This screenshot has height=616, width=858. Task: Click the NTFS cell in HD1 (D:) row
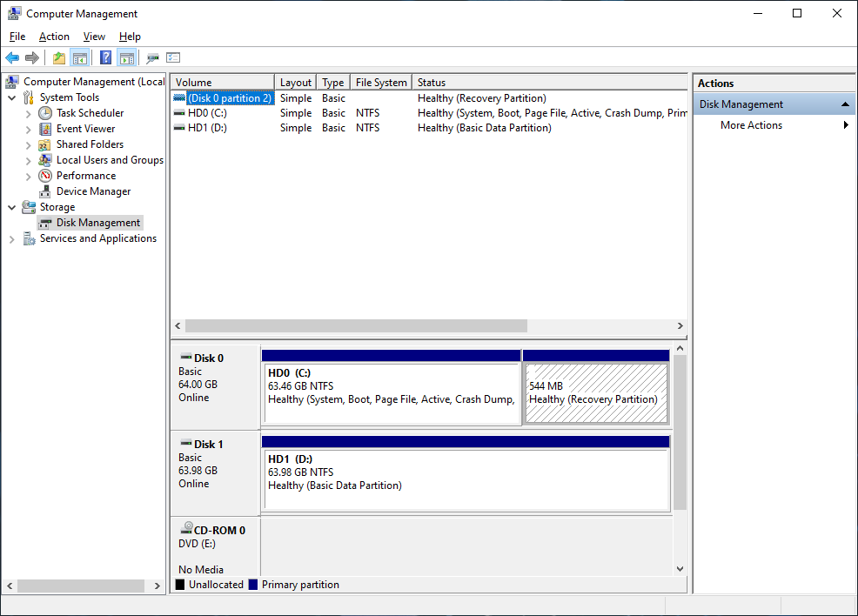(368, 128)
